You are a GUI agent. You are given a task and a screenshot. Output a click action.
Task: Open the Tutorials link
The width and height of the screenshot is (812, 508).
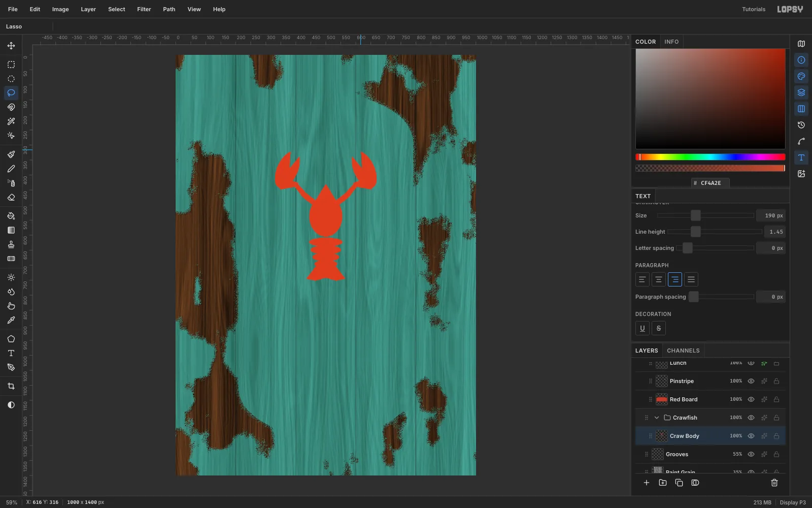754,9
